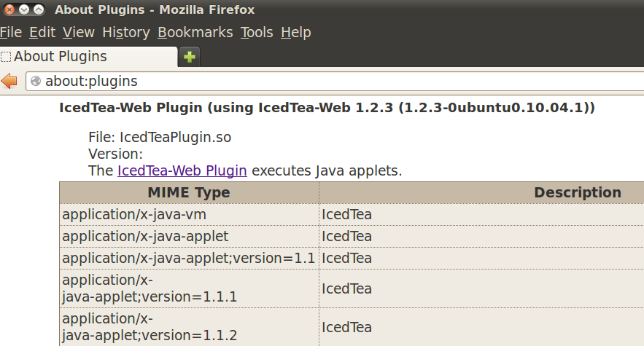Open a new tab with the green plus

click(190, 57)
